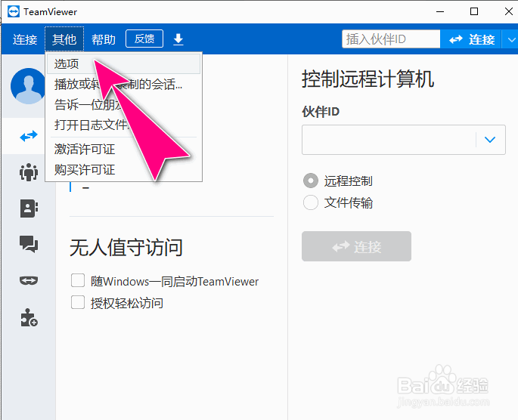Expand the 伙伴ID history dropdown arrow

click(489, 140)
